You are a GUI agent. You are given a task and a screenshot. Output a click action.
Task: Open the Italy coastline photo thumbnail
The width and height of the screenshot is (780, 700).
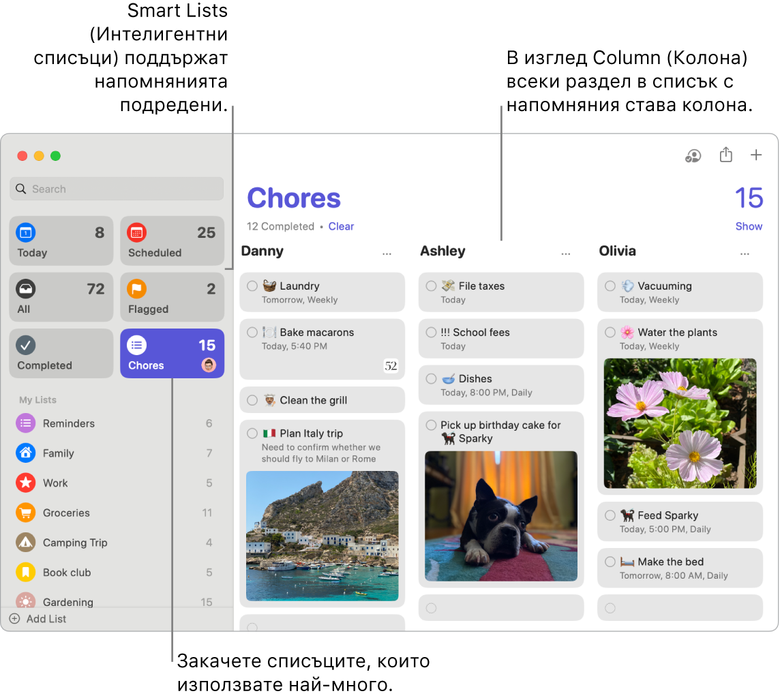pos(322,536)
